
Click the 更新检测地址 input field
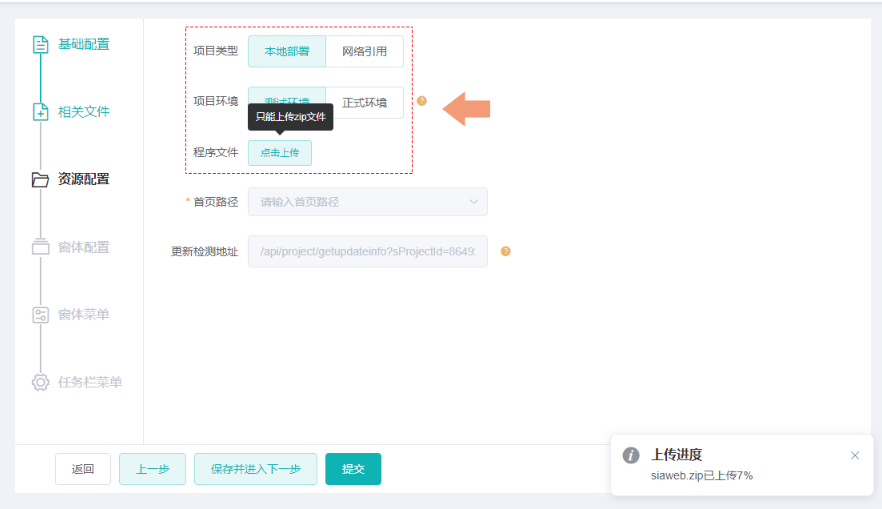click(368, 251)
